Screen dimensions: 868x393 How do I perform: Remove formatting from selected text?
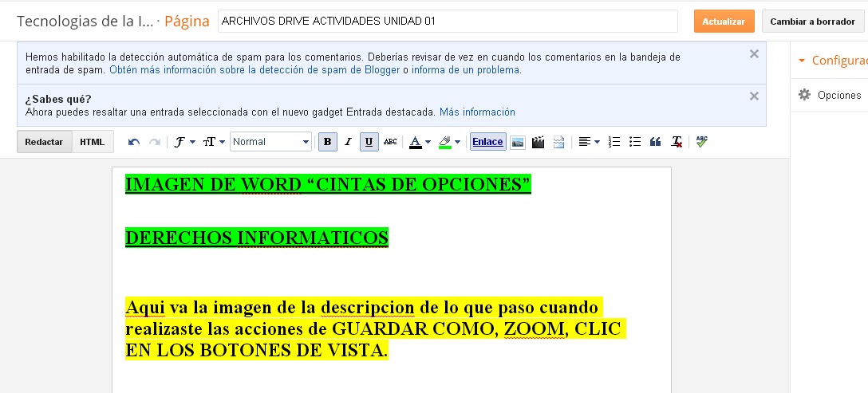(677, 142)
